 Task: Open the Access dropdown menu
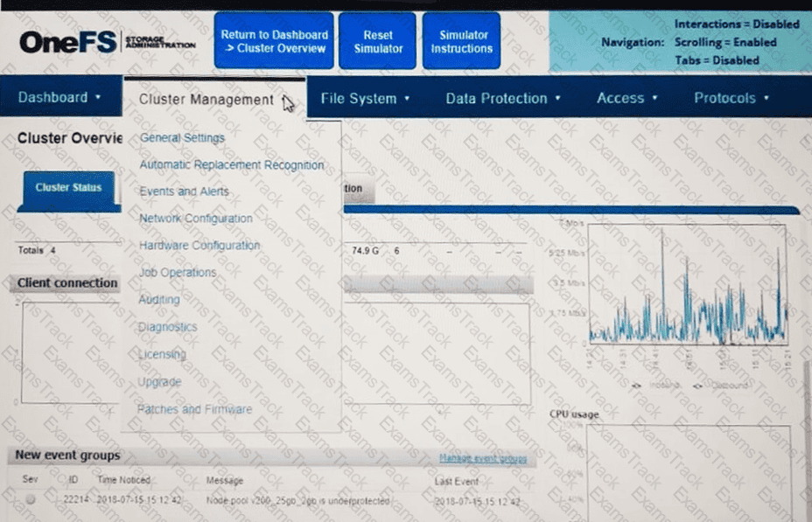click(626, 98)
